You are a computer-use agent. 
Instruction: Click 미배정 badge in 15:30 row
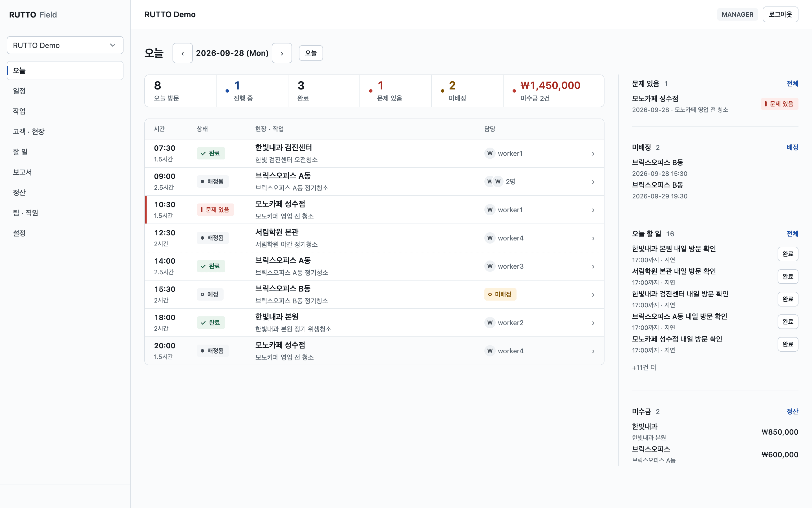pos(500,294)
